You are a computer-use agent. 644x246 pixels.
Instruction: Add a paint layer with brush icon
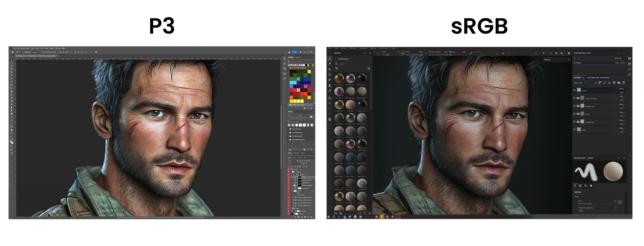coord(605,83)
